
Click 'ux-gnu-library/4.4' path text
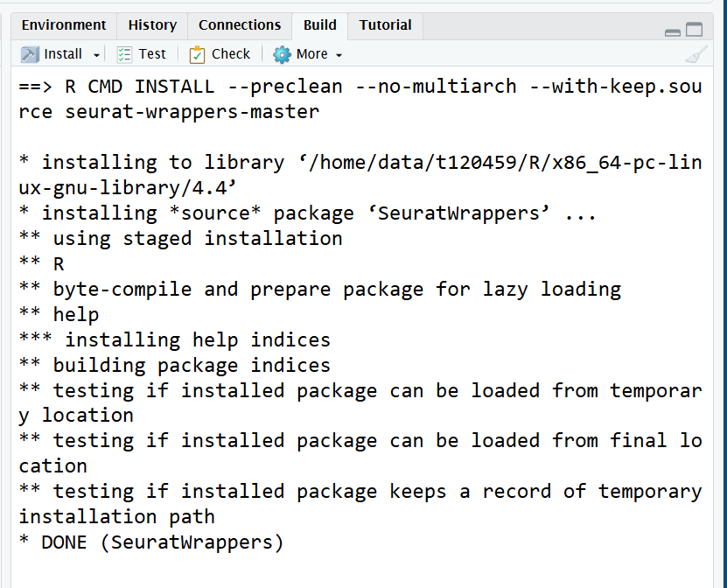(128, 188)
